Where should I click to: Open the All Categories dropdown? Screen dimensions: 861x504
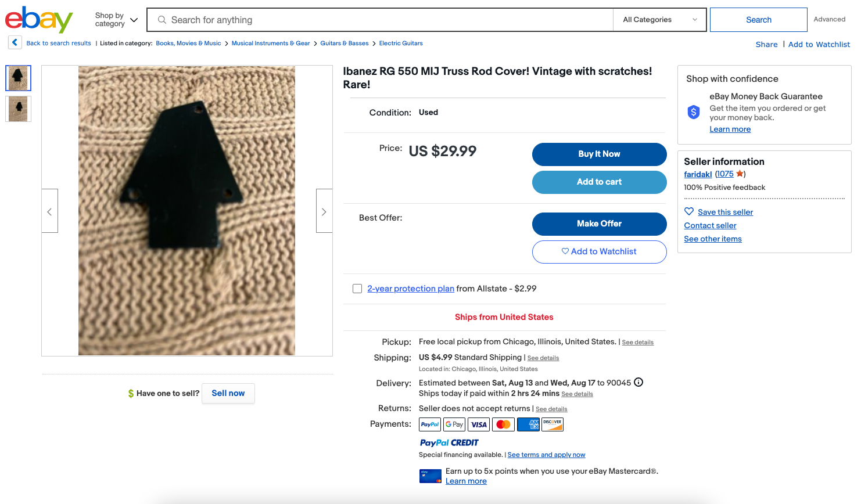[x=659, y=20]
